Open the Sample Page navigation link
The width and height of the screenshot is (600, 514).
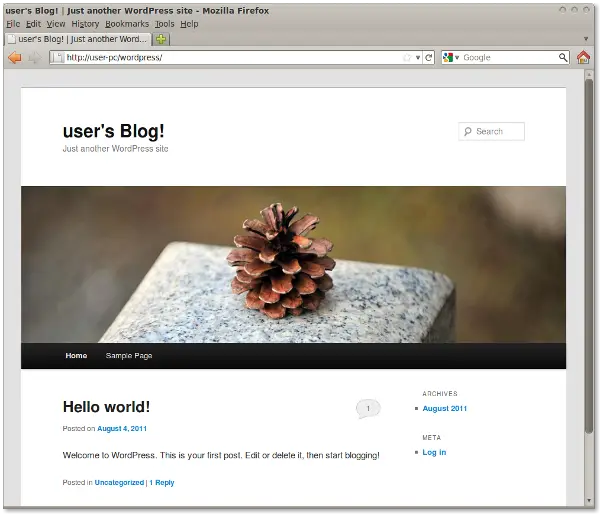click(x=129, y=356)
